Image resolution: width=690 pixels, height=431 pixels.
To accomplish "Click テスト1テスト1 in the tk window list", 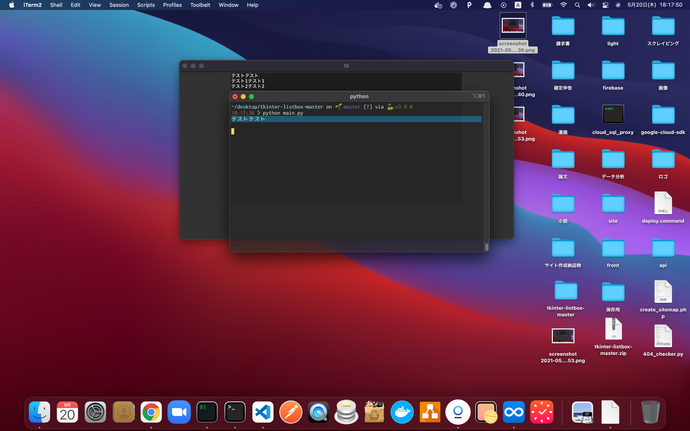I will [248, 81].
